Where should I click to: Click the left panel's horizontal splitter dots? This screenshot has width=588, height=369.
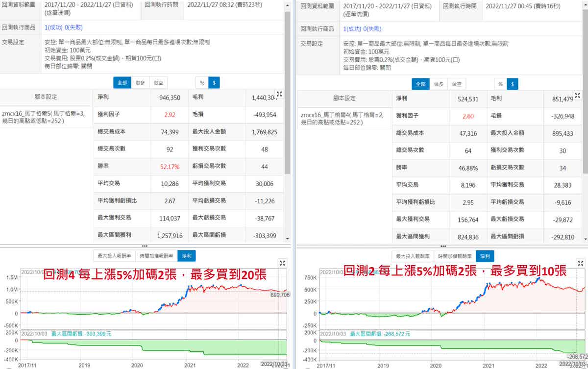pyautogui.click(x=144, y=246)
